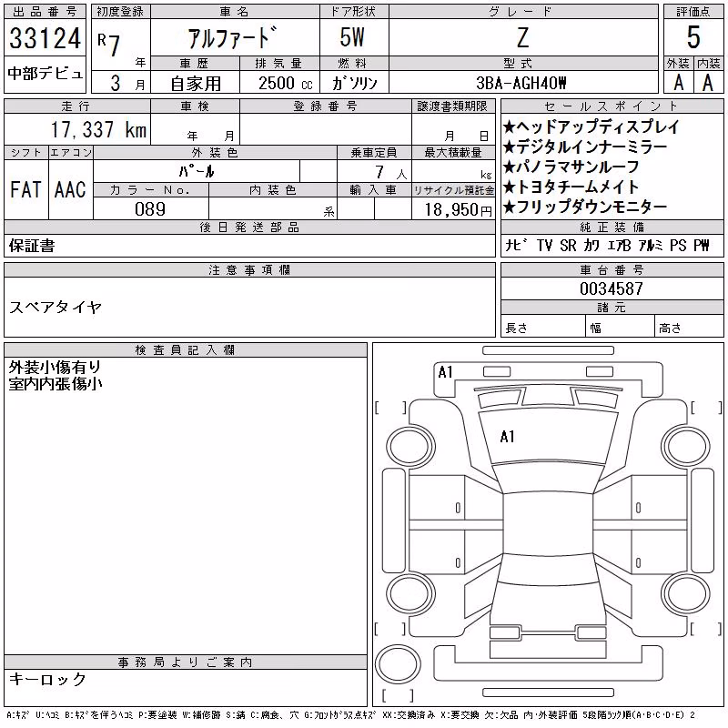This screenshot has width=728, height=728.
Task: Select the exterior color パール
Action: pos(197,171)
